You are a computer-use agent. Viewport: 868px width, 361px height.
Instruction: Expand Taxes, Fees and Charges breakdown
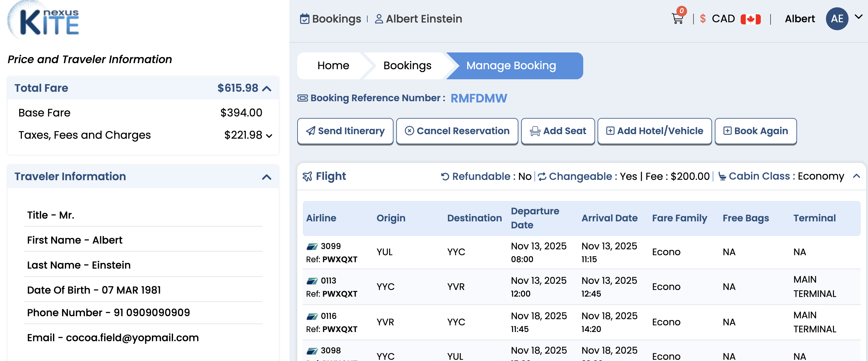[269, 136]
